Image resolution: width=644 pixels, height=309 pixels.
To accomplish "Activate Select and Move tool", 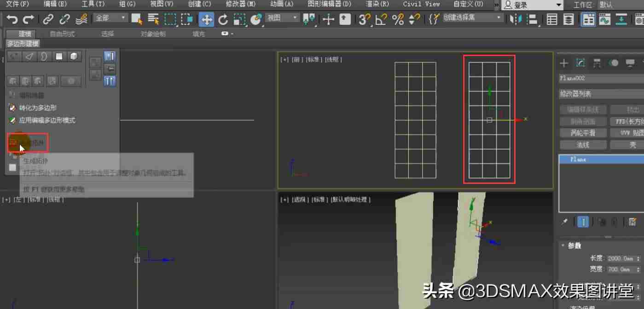I will pyautogui.click(x=207, y=19).
